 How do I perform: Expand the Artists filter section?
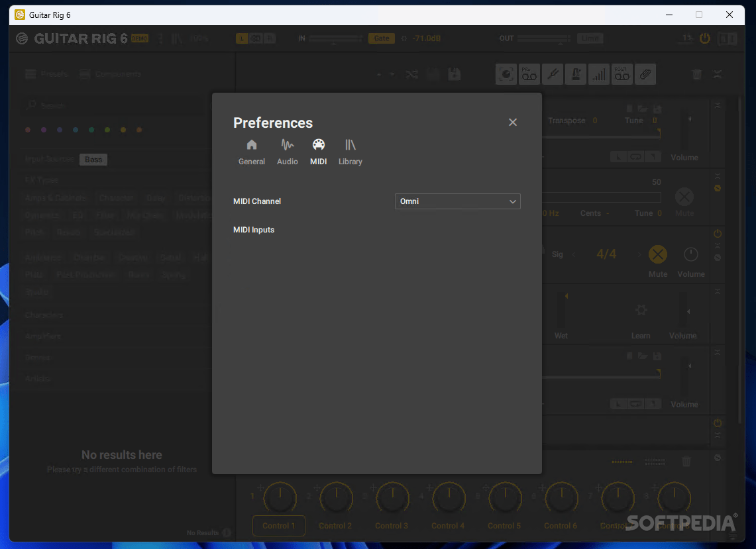(37, 379)
